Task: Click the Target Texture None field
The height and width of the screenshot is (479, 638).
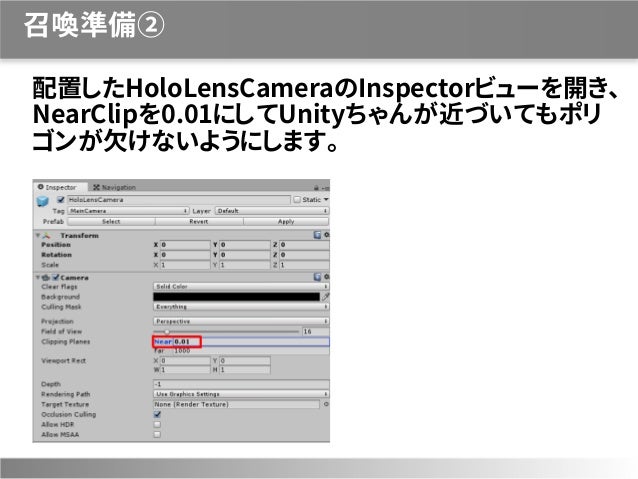Action: [x=236, y=405]
